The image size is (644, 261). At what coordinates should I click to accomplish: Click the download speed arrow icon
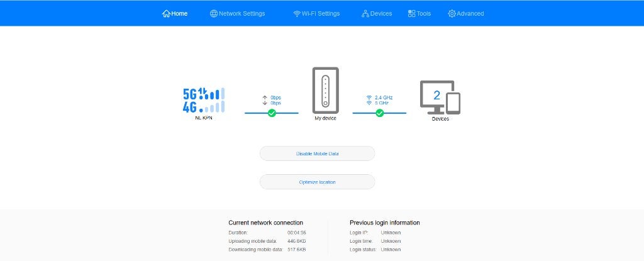pos(265,103)
